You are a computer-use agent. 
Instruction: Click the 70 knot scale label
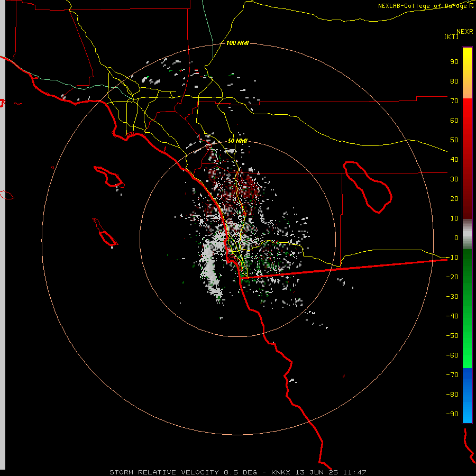[x=454, y=101]
